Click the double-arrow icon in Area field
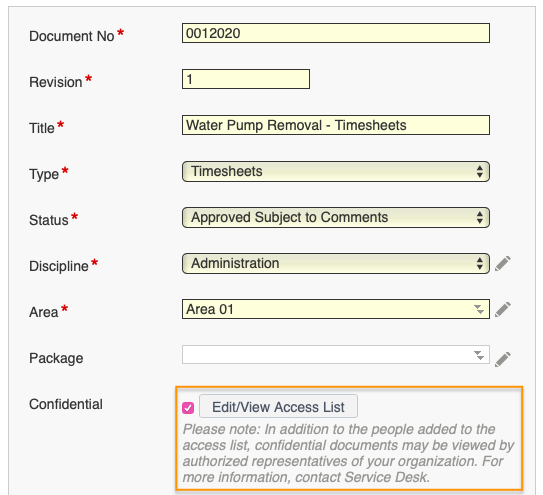This screenshot has height=495, width=543. (479, 309)
